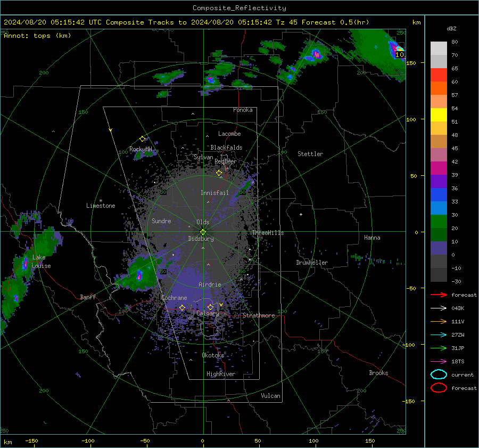479x448 pixels.
Task: Click the UTC Composite Tracks timestamp header
Action: (186, 22)
